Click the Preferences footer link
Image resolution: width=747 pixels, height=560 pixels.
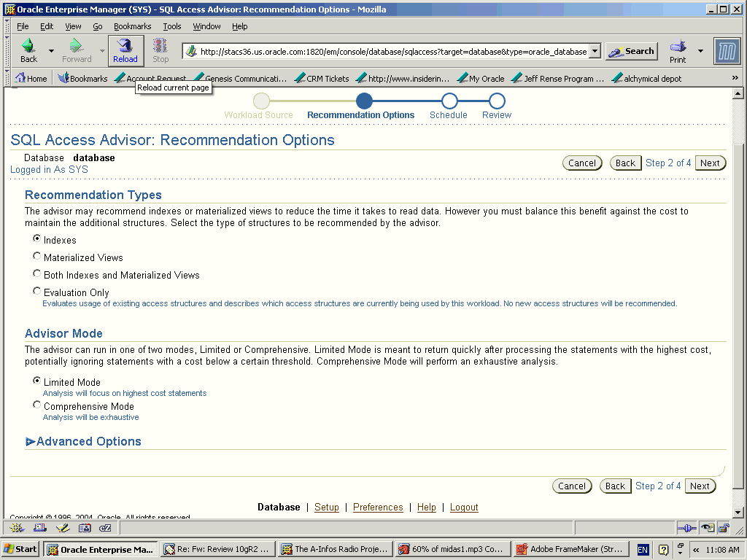pyautogui.click(x=378, y=507)
